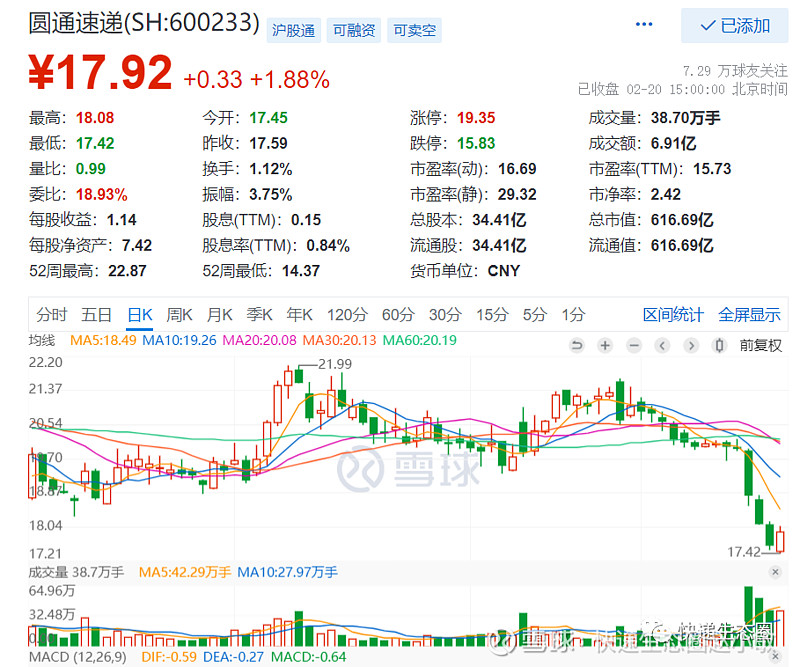
Task: Reset chart view with the undo arrow icon
Action: (577, 344)
